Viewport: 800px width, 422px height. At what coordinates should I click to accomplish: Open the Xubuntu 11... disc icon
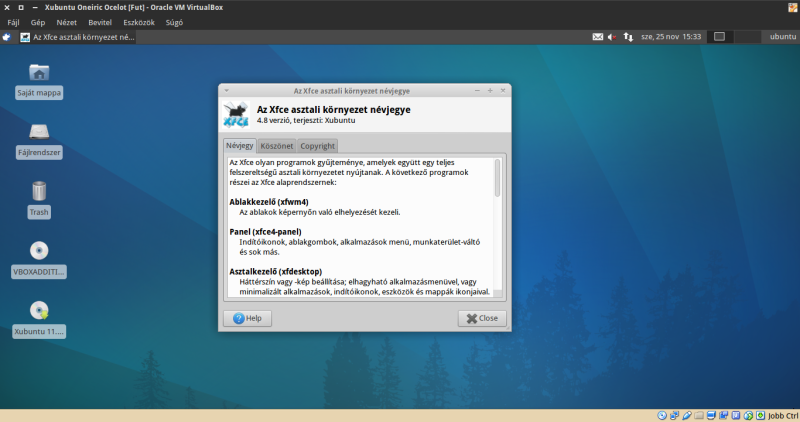click(x=39, y=310)
